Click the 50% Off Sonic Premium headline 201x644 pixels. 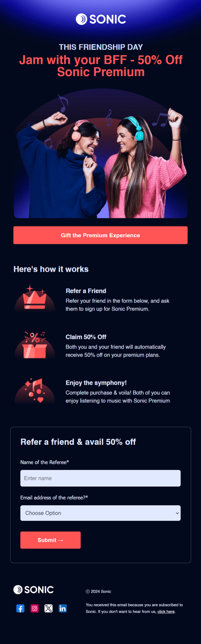(101, 66)
